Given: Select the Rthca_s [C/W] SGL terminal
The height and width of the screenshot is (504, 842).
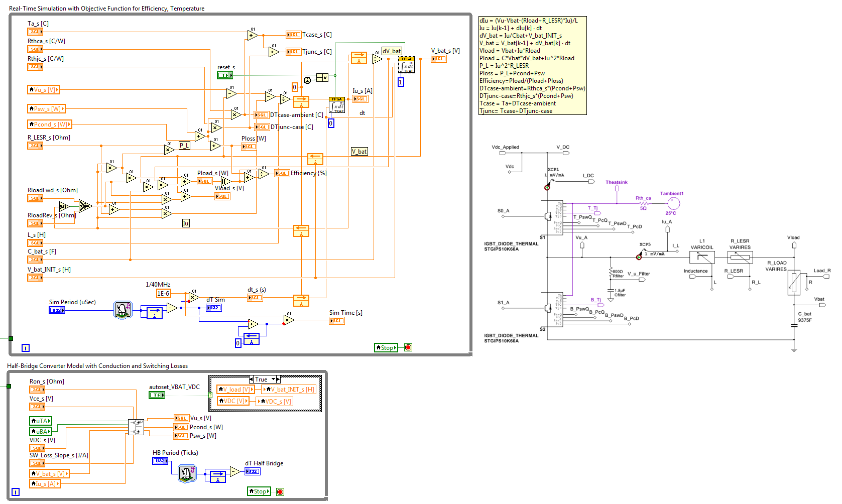Looking at the screenshot, I should coord(35,49).
